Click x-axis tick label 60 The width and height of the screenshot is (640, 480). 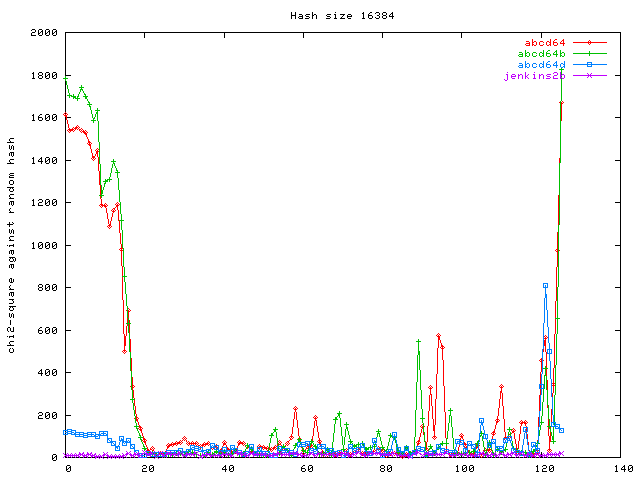click(x=307, y=469)
